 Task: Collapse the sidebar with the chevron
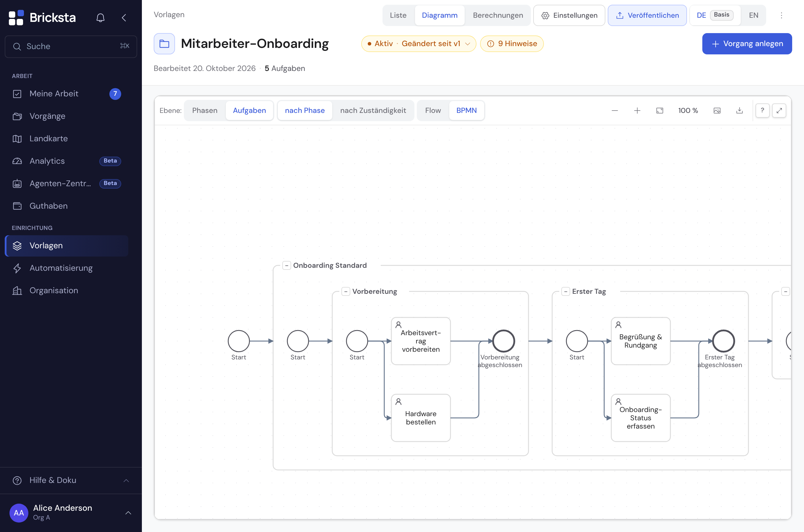[x=124, y=18]
